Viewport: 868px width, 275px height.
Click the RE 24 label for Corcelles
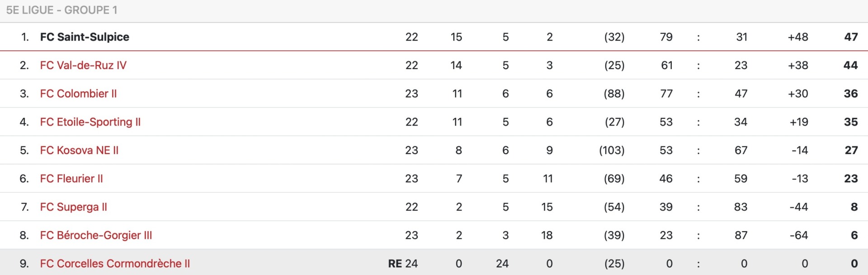(x=403, y=264)
